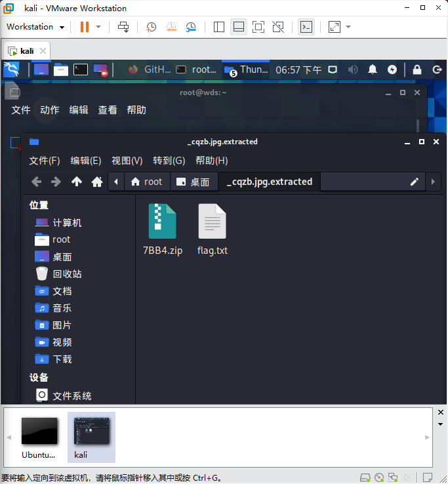
Task: Expand thumbnail bar options arrow
Action: [441, 424]
